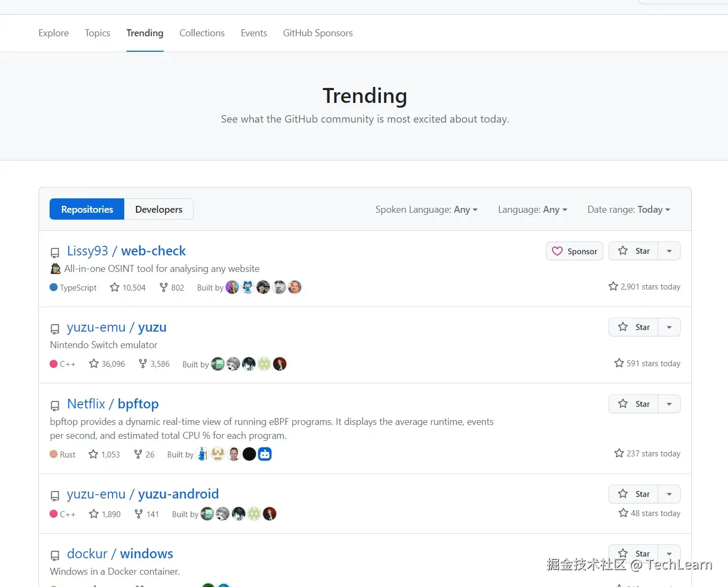Viewport: 728px width, 587px height.
Task: View bpftop stargazers count 1,053
Action: [104, 454]
